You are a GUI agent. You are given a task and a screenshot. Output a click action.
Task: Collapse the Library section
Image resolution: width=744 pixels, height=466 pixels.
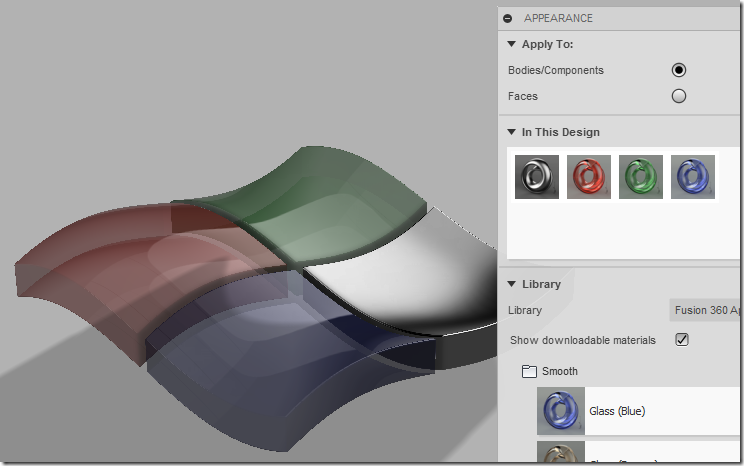(x=512, y=284)
